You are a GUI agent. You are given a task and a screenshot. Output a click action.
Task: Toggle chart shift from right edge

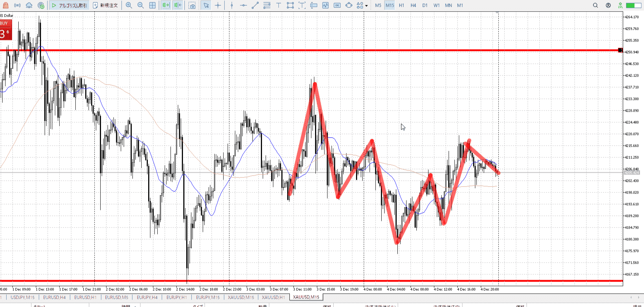[178, 5]
